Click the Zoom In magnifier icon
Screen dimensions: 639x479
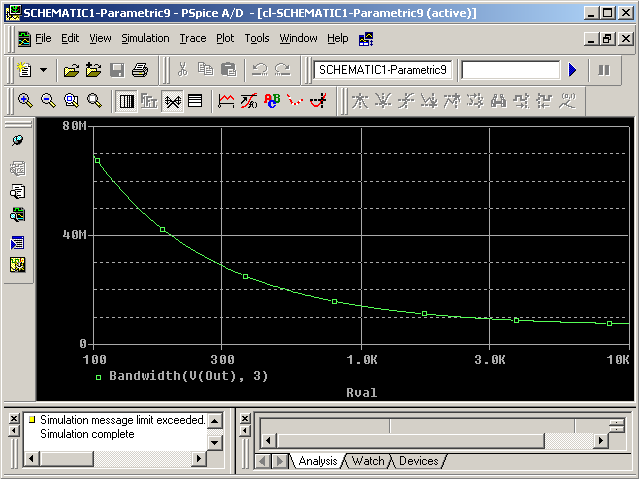click(x=25, y=101)
